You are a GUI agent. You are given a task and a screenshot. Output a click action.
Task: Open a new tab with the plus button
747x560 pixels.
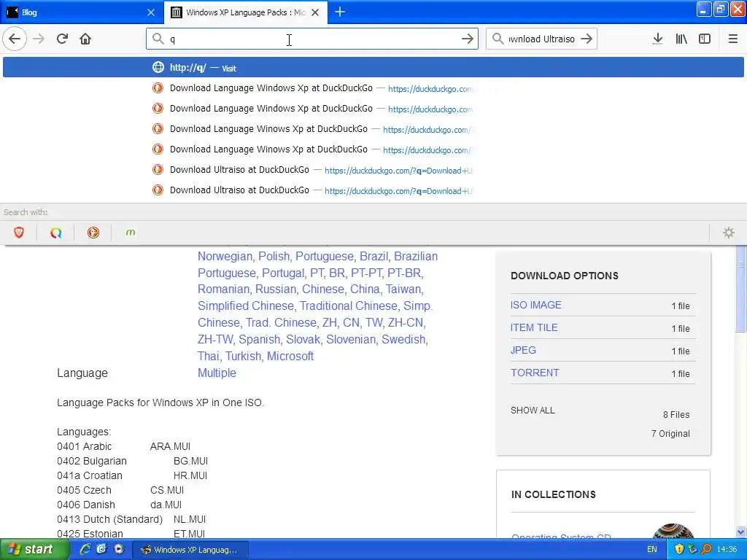340,12
